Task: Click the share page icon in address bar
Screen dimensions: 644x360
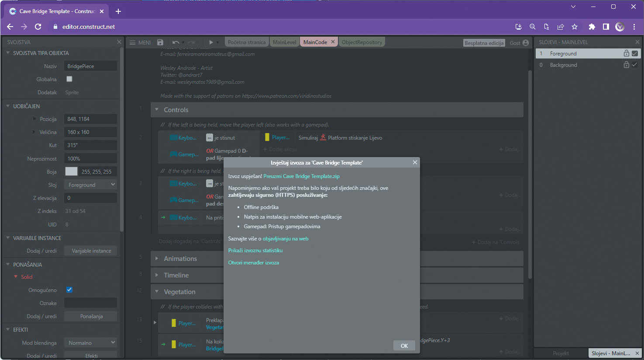Action: pyautogui.click(x=561, y=27)
